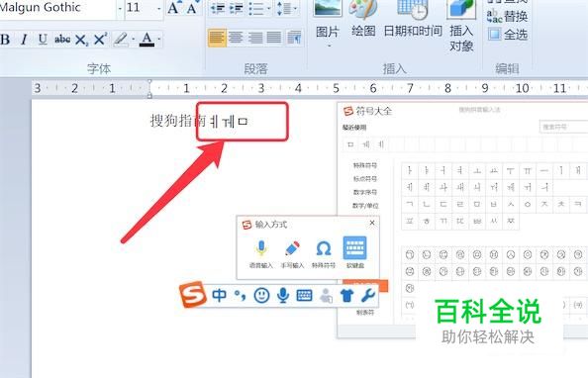The image size is (588, 378).
Task: Toggle subscript formatting
Action: pos(81,40)
